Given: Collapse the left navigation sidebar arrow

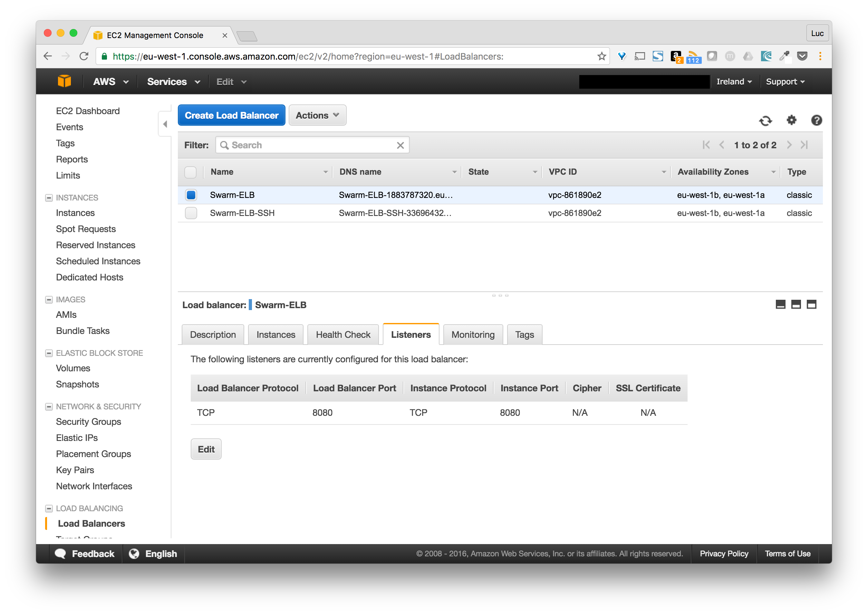Looking at the screenshot, I should click(x=165, y=124).
